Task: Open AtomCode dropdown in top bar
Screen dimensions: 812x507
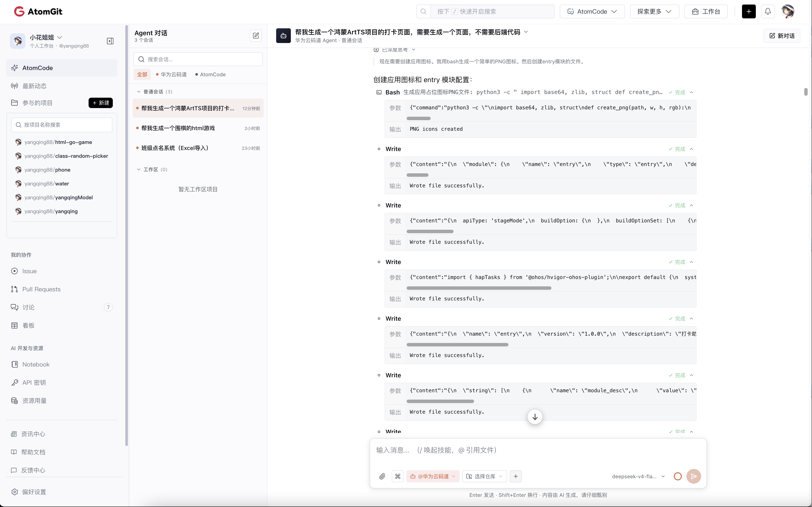Action: click(592, 11)
